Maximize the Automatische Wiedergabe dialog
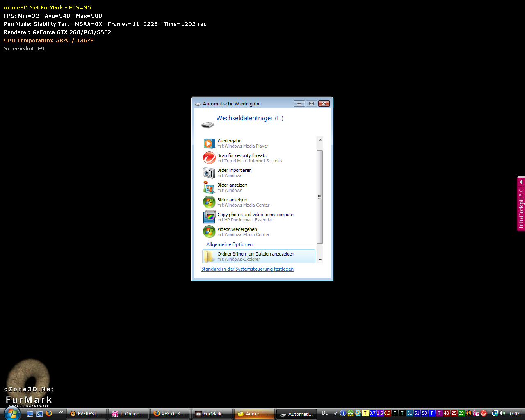525x420 pixels. (311, 104)
